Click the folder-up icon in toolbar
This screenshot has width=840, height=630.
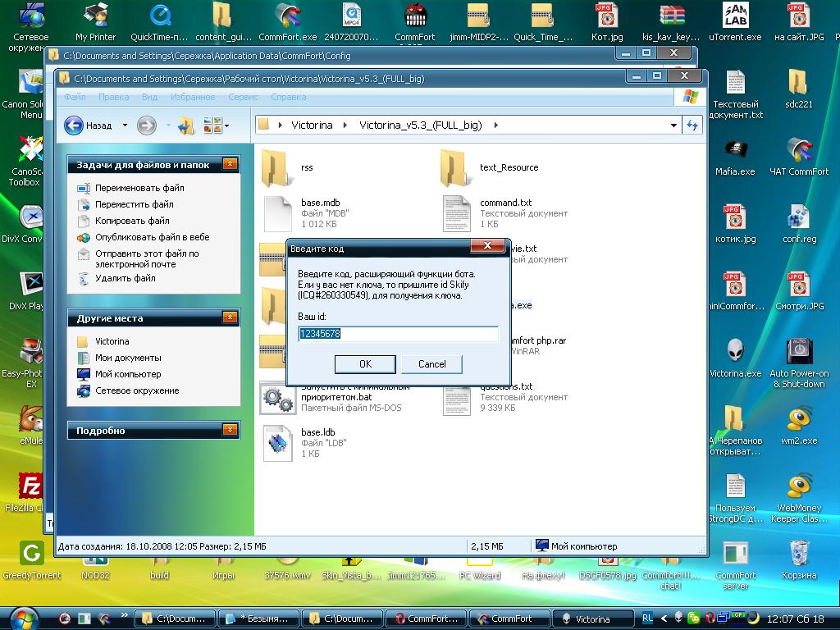point(186,126)
